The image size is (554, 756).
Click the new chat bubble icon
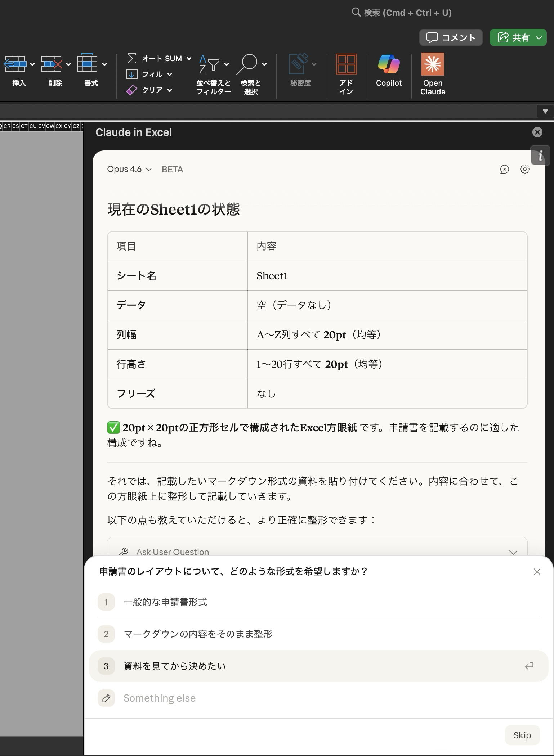click(x=504, y=169)
